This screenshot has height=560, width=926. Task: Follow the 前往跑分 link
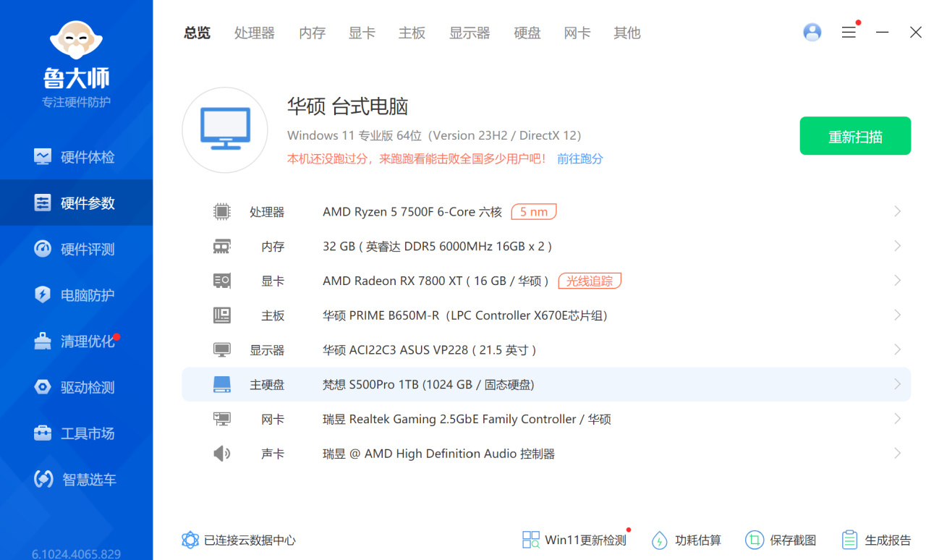point(580,158)
